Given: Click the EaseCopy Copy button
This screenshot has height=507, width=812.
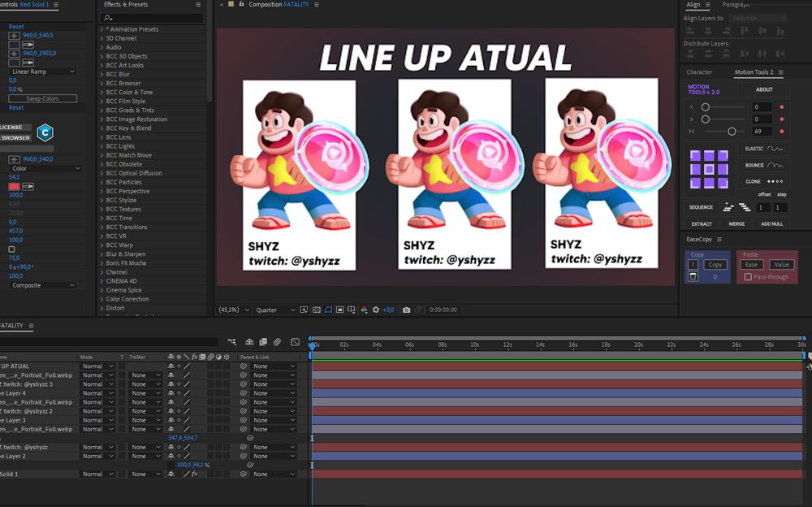Looking at the screenshot, I should coord(715,265).
